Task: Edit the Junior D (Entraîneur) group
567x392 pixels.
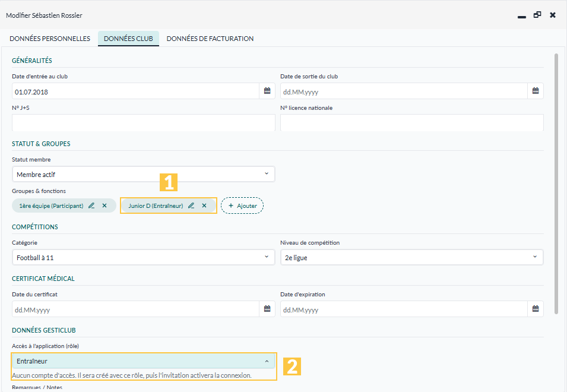Action: 191,206
